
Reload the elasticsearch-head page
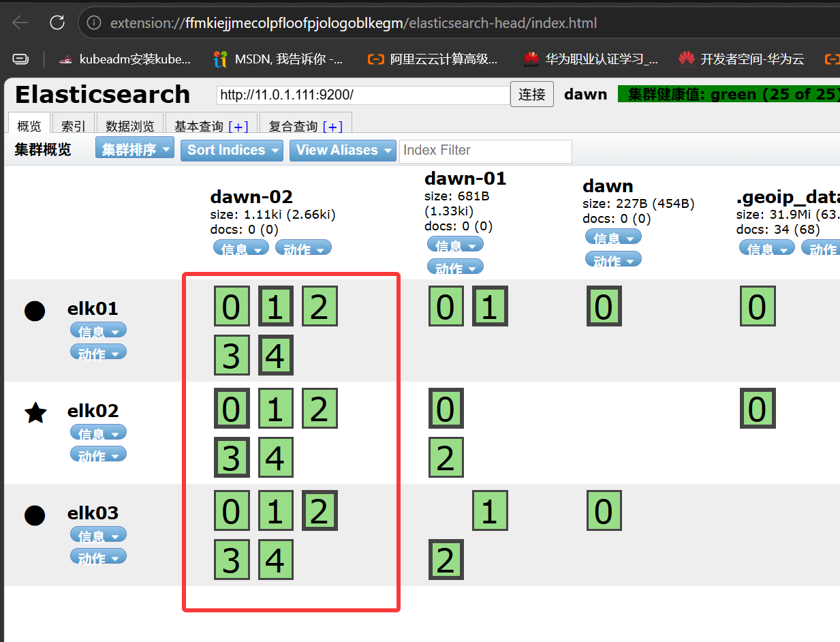coord(57,22)
